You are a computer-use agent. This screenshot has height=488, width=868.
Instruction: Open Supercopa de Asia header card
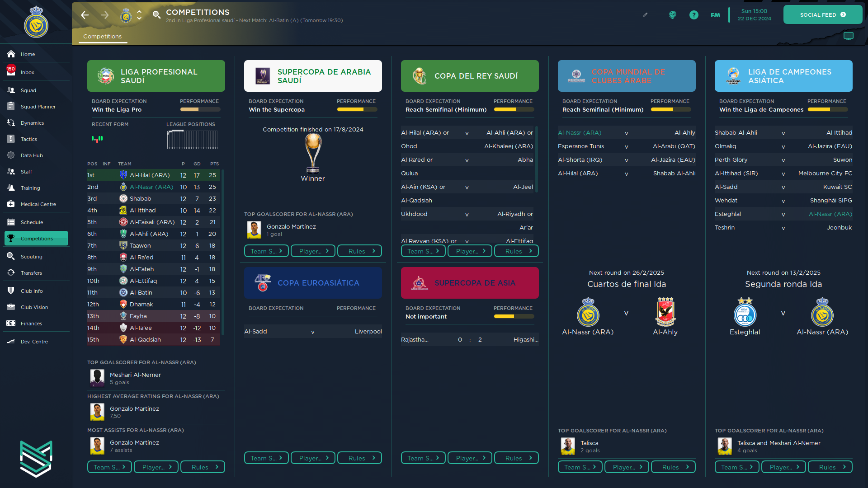point(470,283)
